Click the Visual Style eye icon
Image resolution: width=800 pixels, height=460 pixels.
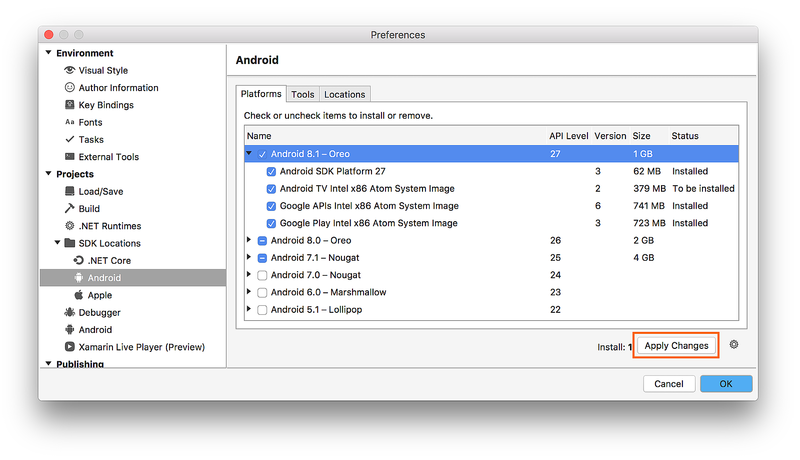69,71
